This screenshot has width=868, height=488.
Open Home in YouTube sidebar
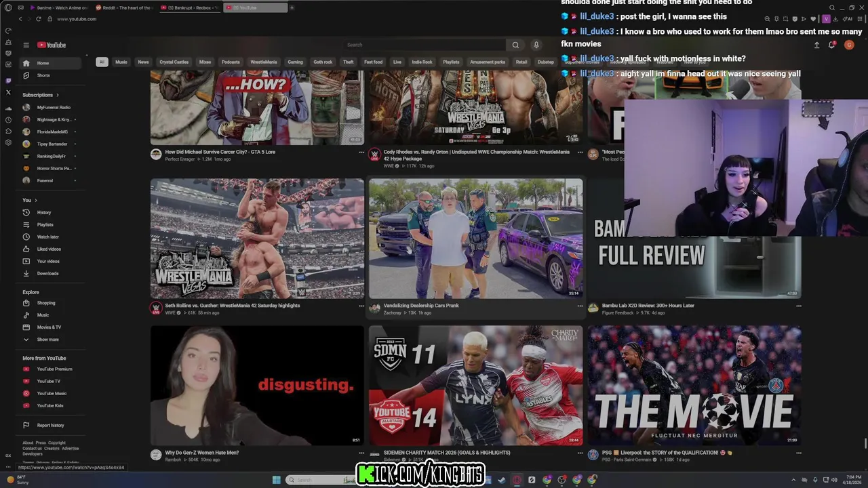tap(50, 63)
